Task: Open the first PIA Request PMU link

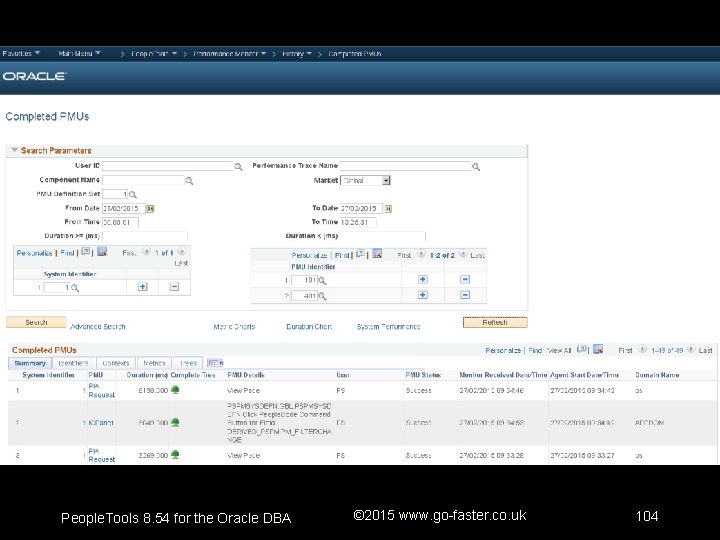Action: click(101, 390)
